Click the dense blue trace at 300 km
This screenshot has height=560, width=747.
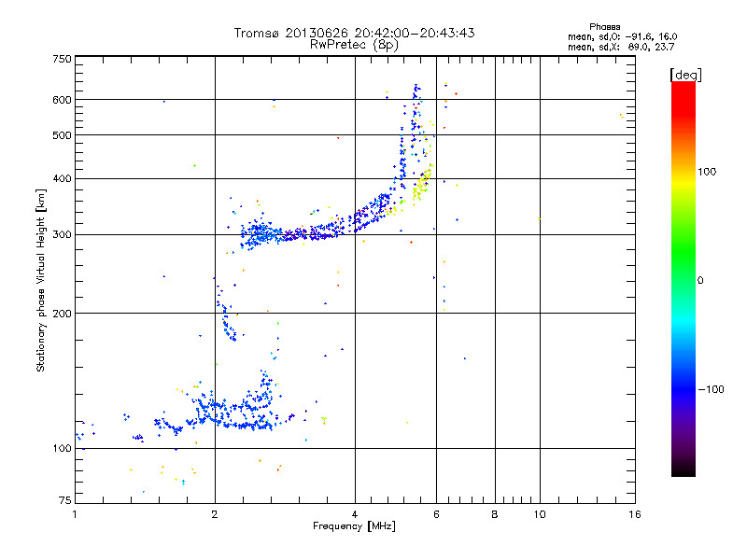[x=290, y=234]
